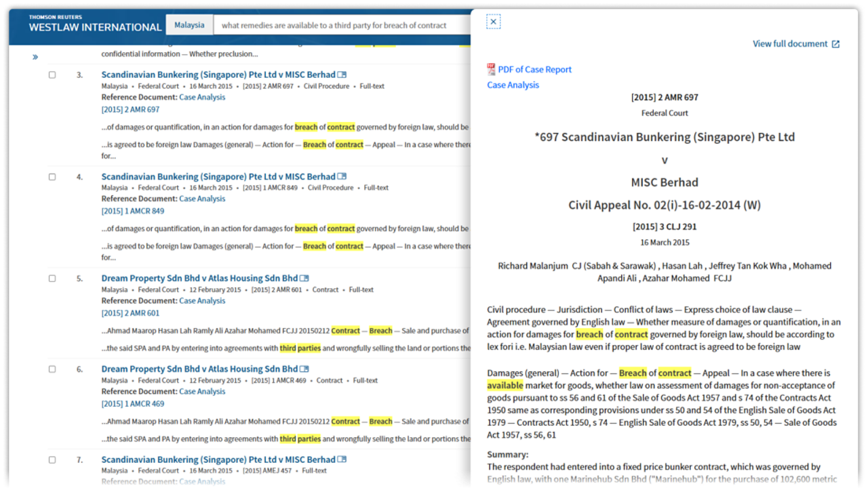Open result 3 Scandinavian Bunkering v MISC Berhad
This screenshot has width=868, height=488.
(218, 75)
